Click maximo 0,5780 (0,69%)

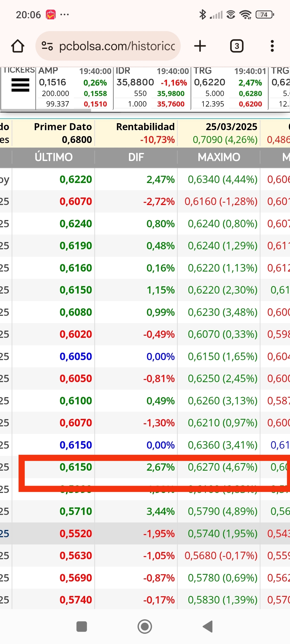tap(223, 578)
